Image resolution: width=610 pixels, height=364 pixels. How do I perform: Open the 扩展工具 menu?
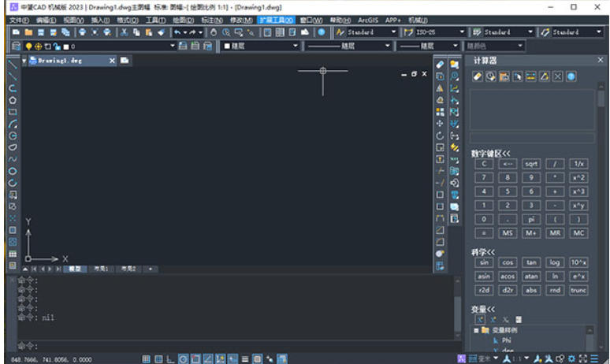click(x=277, y=20)
